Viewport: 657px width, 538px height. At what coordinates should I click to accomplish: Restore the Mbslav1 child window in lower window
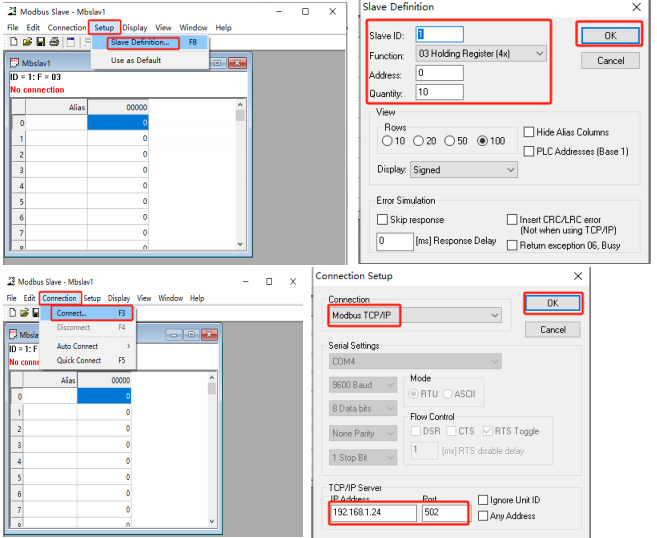191,334
